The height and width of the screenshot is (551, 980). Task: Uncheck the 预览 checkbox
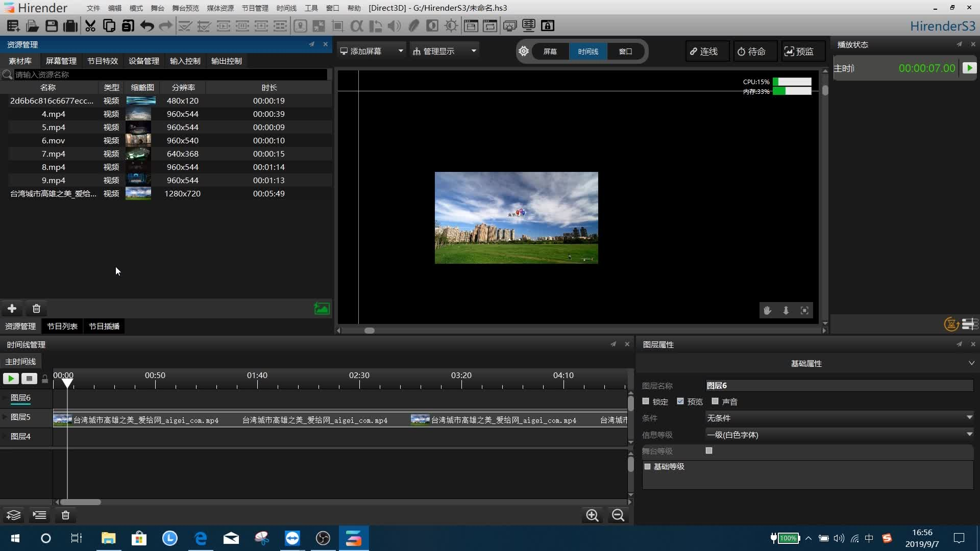pos(680,402)
